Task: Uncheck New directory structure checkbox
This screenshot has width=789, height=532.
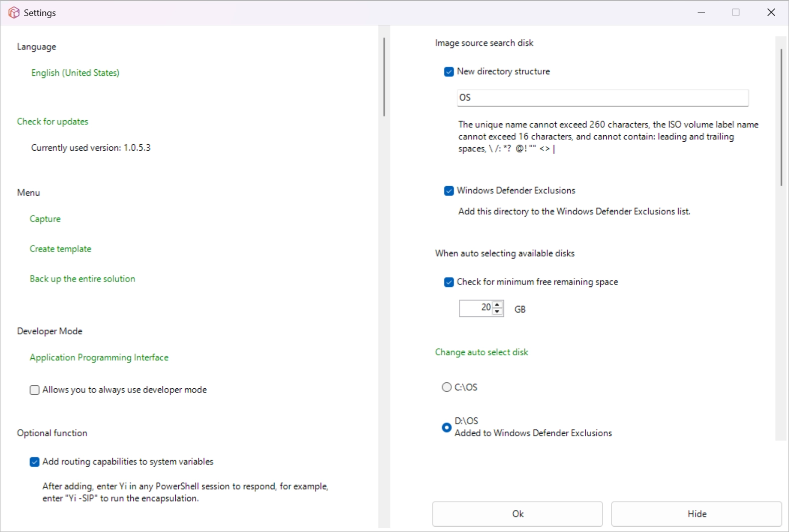Action: pos(448,72)
